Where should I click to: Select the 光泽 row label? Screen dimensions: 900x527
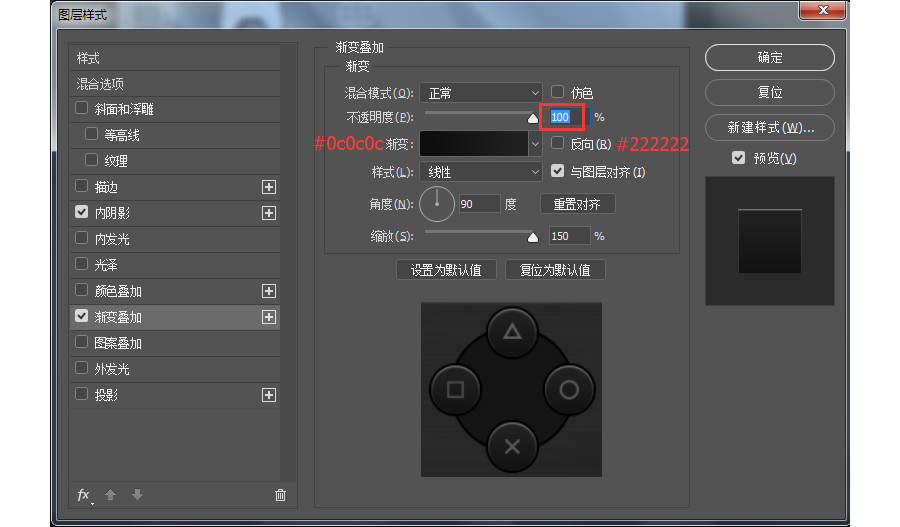pyautogui.click(x=106, y=265)
